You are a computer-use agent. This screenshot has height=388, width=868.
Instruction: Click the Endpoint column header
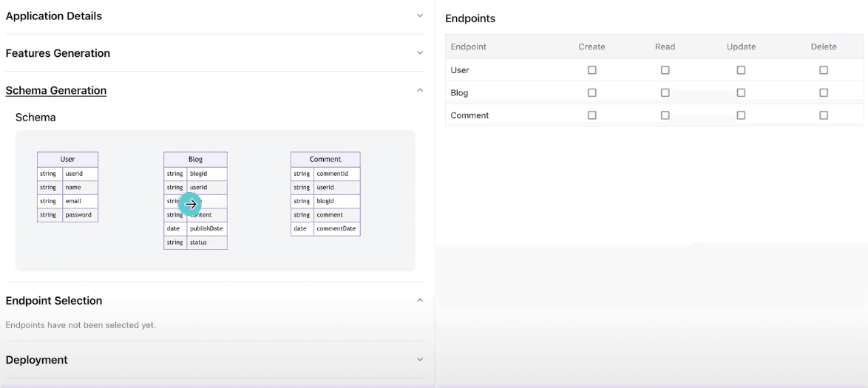(468, 47)
